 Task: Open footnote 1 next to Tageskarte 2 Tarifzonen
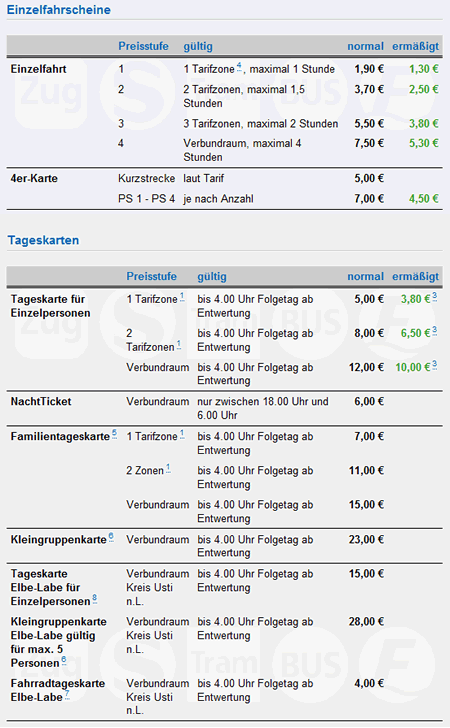[179, 344]
